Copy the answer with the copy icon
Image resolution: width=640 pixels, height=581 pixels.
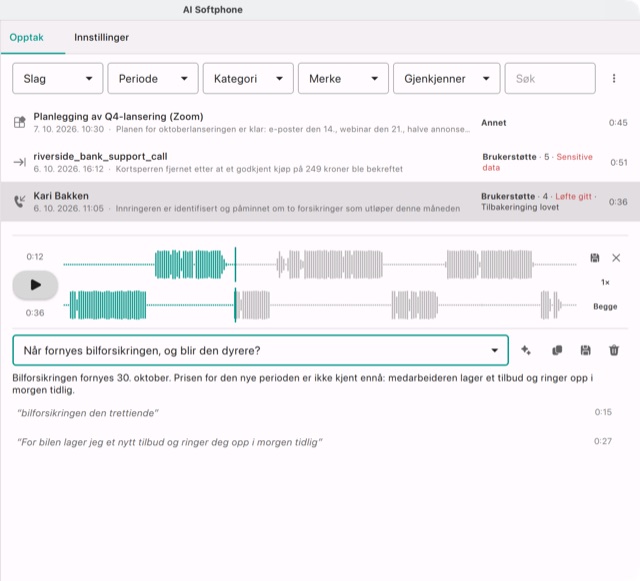click(557, 350)
